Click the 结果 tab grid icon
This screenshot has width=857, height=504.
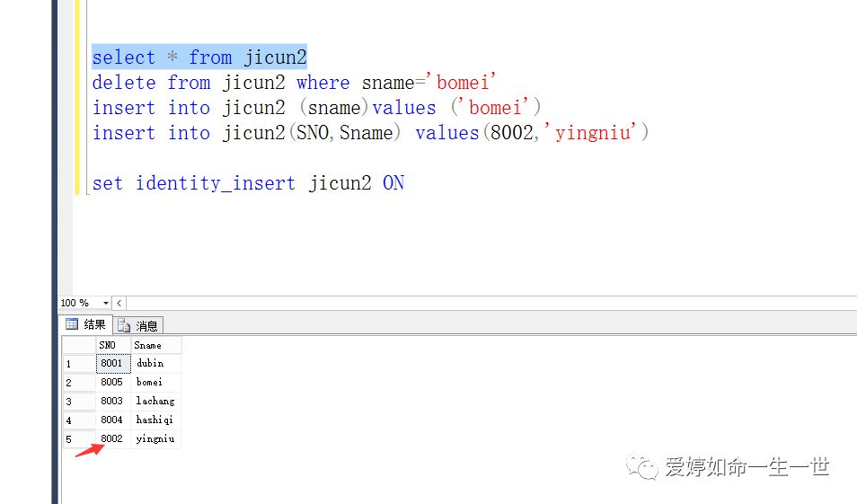coord(72,324)
